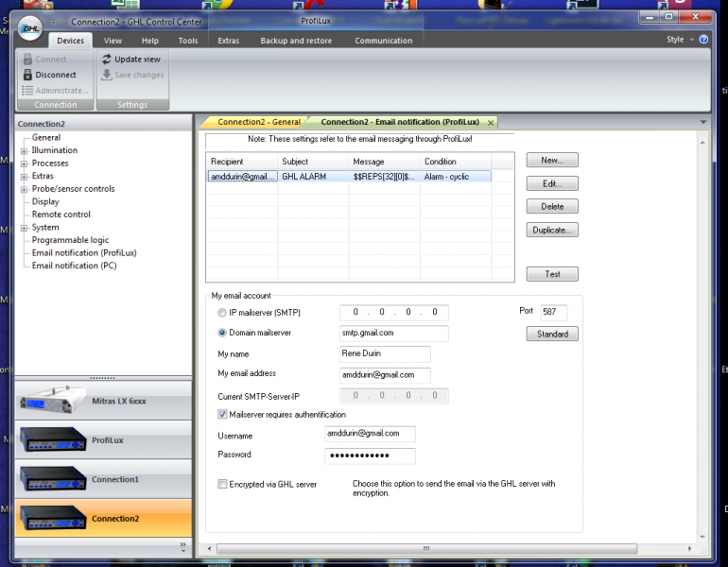Screen dimensions: 728x567
Task: Select the IP mailserver (SMTP) radio button
Action: 222,313
